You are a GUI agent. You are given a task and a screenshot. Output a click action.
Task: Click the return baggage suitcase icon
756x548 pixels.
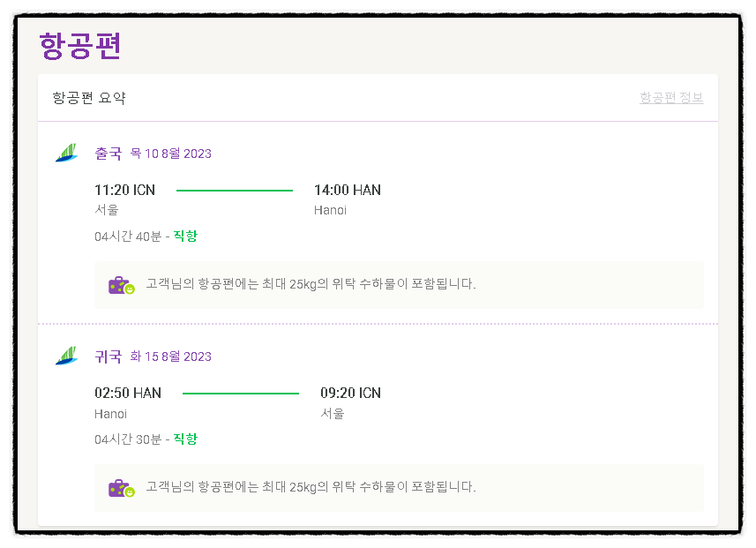[122, 488]
